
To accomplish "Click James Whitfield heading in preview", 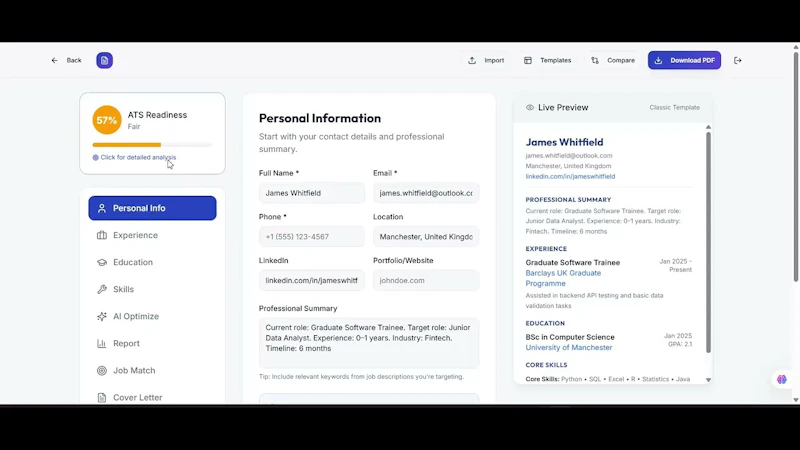I will pos(564,142).
